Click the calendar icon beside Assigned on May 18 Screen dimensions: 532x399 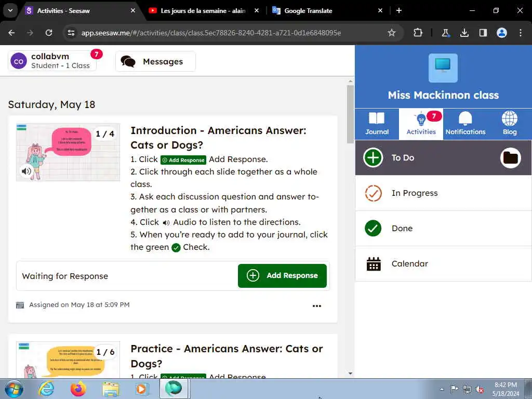tap(20, 305)
